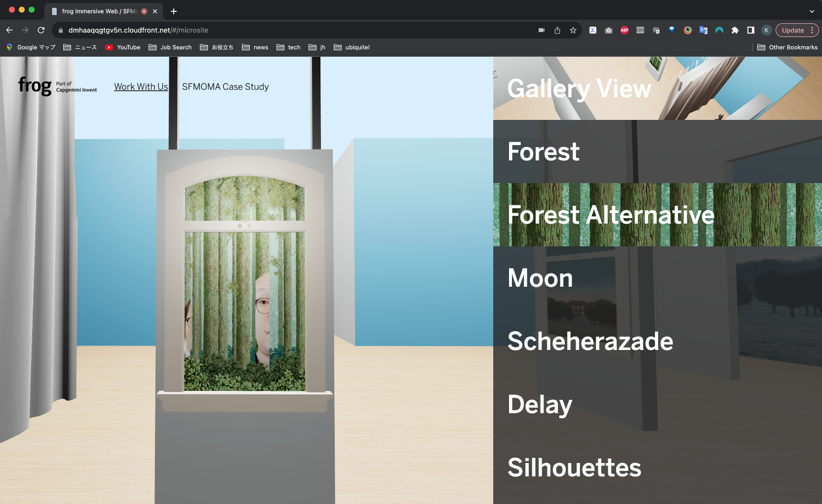The height and width of the screenshot is (504, 822).
Task: Open the camera screenshot extension
Action: [609, 30]
